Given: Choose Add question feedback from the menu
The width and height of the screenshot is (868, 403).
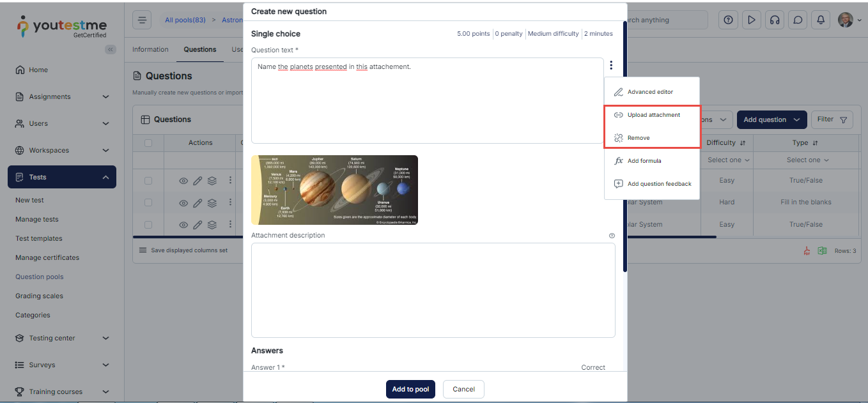Looking at the screenshot, I should pyautogui.click(x=652, y=184).
